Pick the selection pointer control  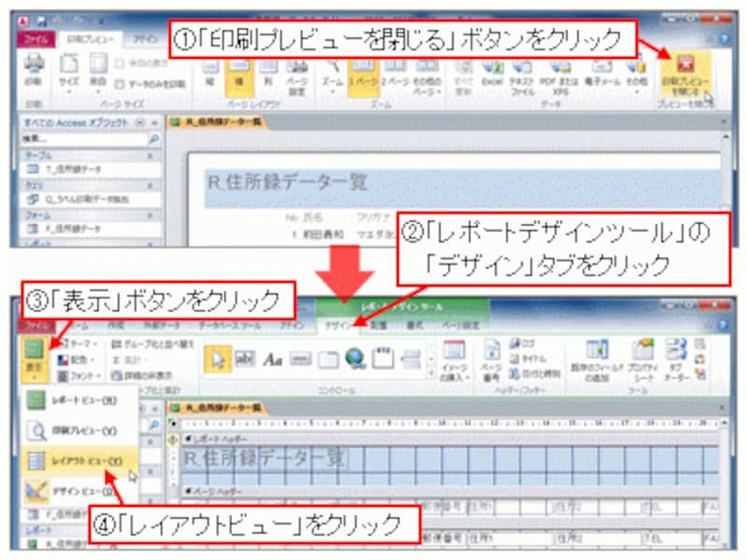pos(218,359)
